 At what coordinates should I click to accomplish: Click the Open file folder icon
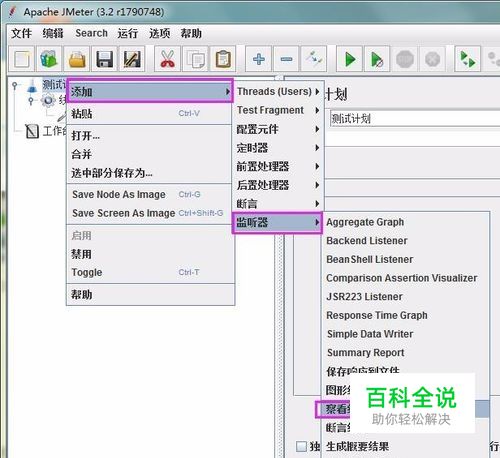coord(77,59)
